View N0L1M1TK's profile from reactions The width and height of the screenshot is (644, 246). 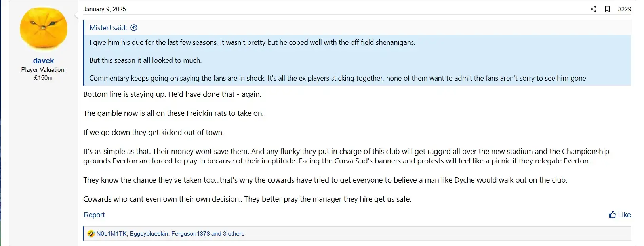click(x=111, y=234)
